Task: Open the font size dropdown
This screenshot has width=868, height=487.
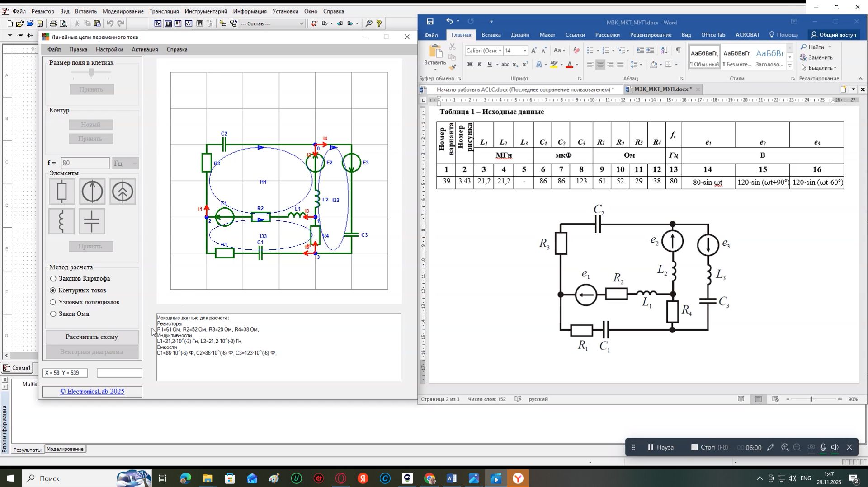Action: (524, 51)
